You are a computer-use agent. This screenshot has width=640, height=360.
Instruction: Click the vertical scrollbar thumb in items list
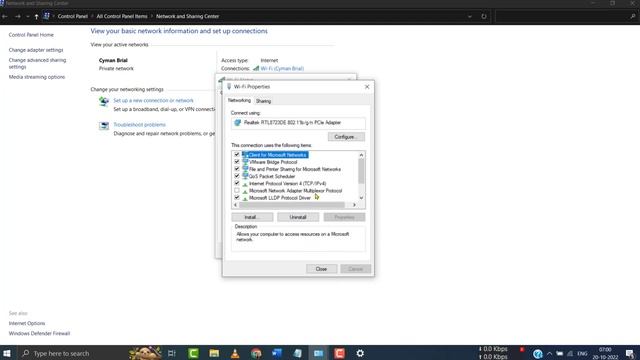pos(361,171)
